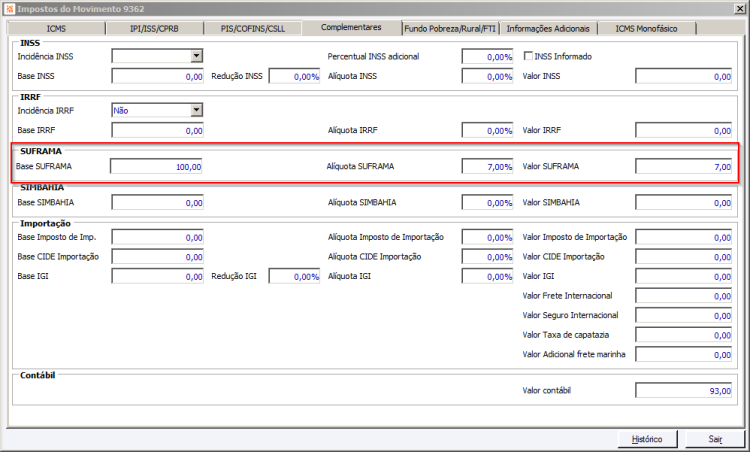Open the IPI/ISS/CPRB tab
750x452 pixels.
point(154,29)
